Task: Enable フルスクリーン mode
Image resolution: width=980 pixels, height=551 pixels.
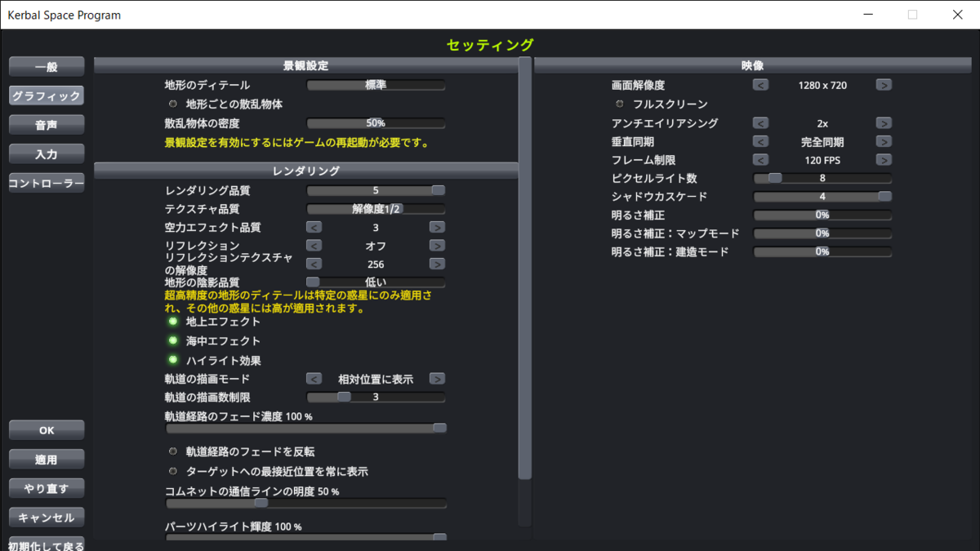Action: tap(619, 103)
